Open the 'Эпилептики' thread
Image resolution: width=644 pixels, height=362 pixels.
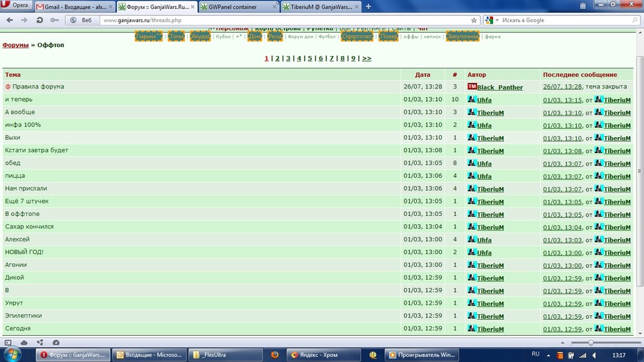coord(24,316)
